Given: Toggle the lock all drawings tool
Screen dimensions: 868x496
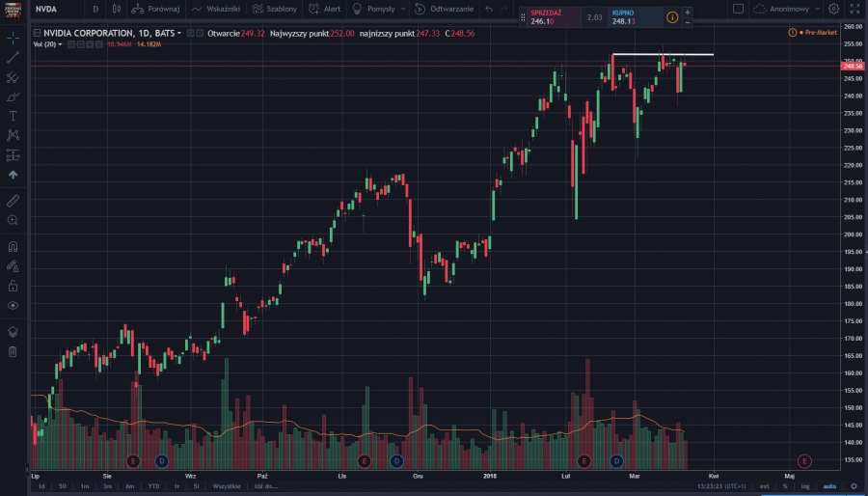Looking at the screenshot, I should point(13,286).
